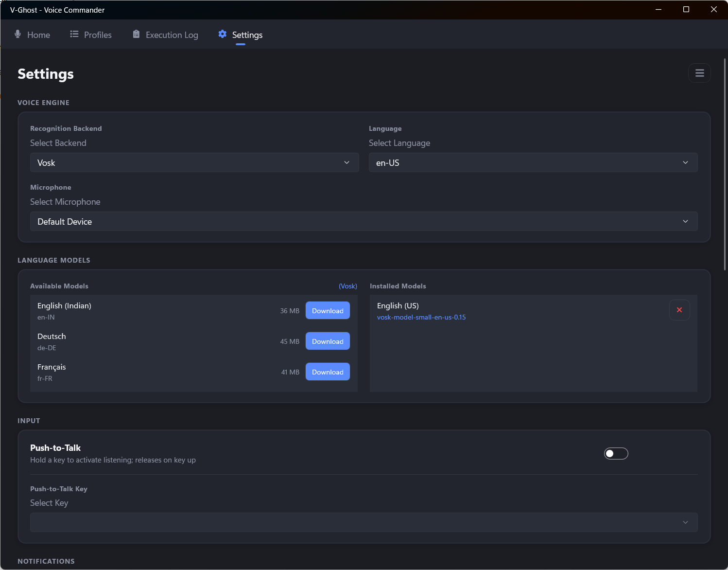
Task: Click the Profiles list icon
Action: point(74,34)
